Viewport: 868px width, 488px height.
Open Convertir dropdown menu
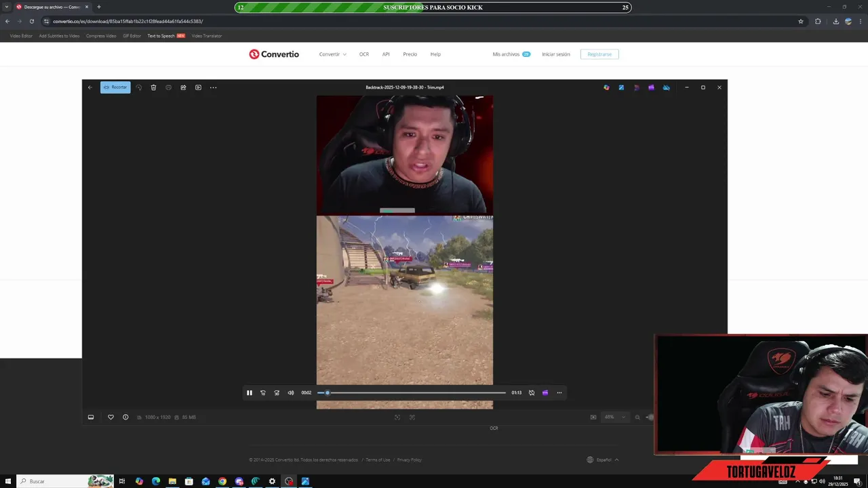click(332, 54)
